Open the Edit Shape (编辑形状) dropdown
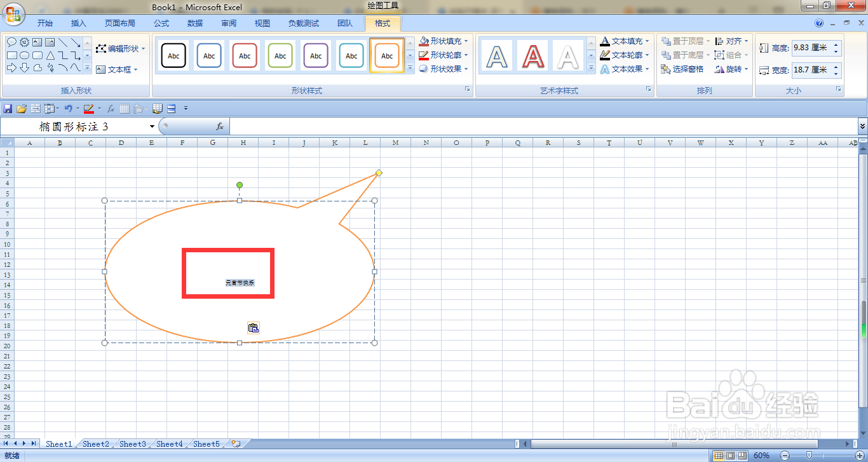The image size is (868, 462). 121,49
